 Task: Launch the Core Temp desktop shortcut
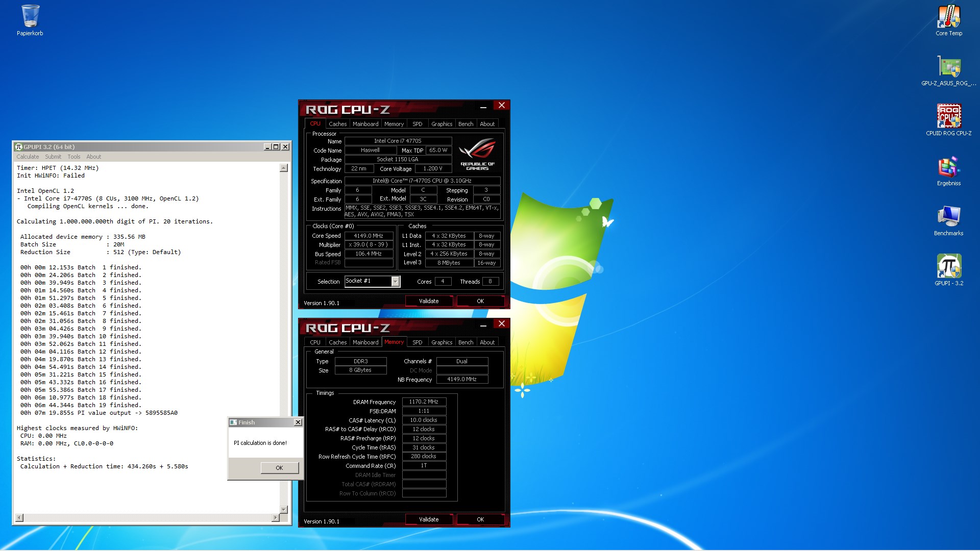point(949,20)
